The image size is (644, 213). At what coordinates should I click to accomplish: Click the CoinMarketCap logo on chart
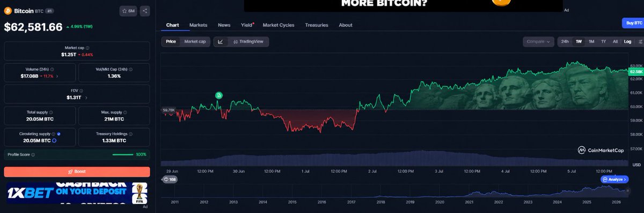(x=601, y=151)
